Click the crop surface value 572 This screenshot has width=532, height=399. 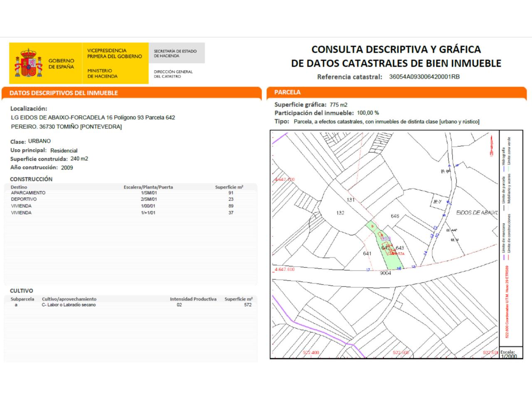248,305
